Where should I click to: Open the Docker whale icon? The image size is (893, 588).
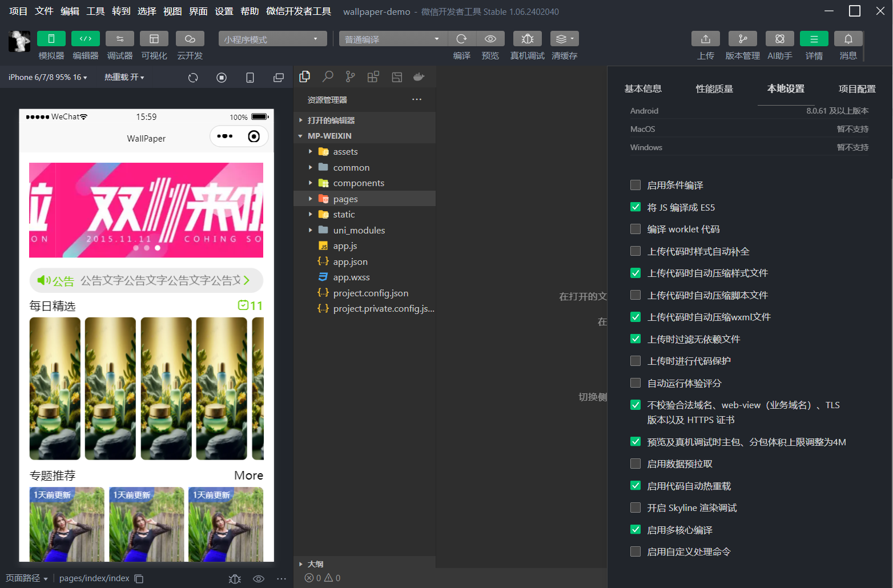click(x=419, y=77)
